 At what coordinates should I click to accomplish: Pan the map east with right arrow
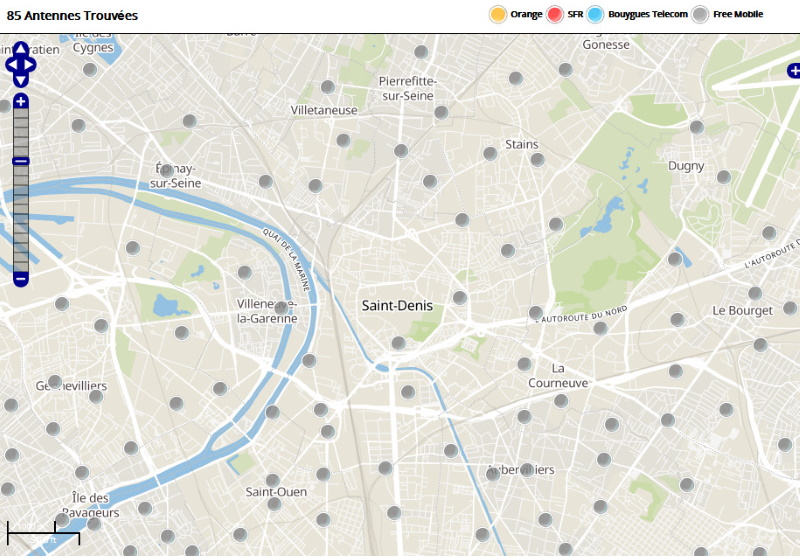(30, 65)
